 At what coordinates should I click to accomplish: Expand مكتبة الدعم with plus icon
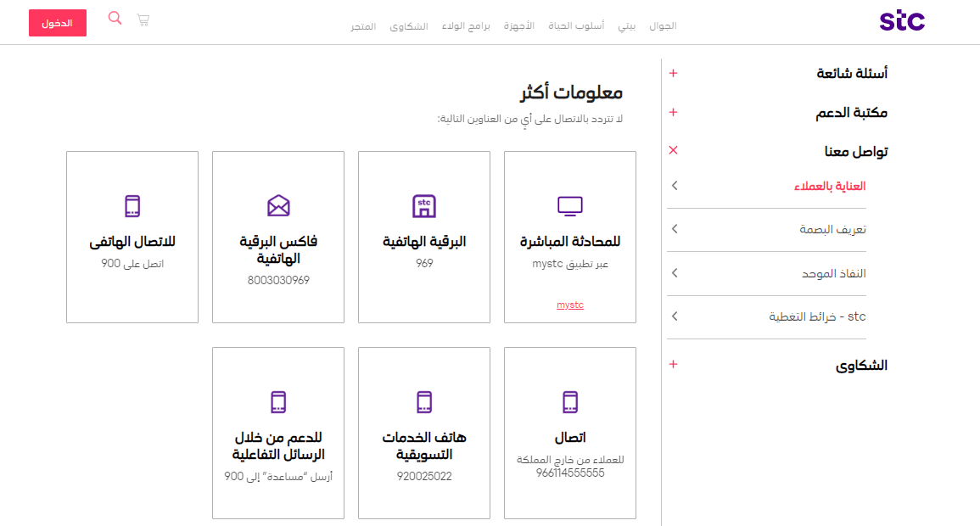pos(673,113)
